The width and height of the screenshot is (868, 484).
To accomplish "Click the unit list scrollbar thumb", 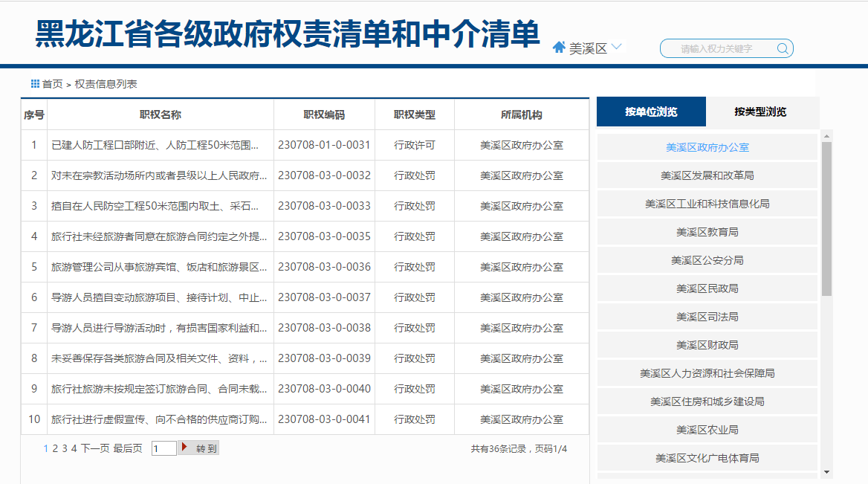I will coord(826,219).
